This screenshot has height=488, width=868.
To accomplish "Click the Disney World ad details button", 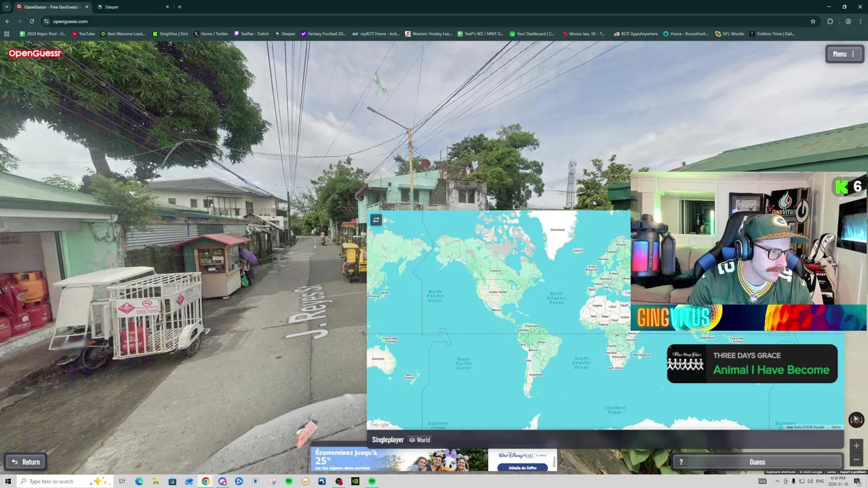I will click(521, 467).
